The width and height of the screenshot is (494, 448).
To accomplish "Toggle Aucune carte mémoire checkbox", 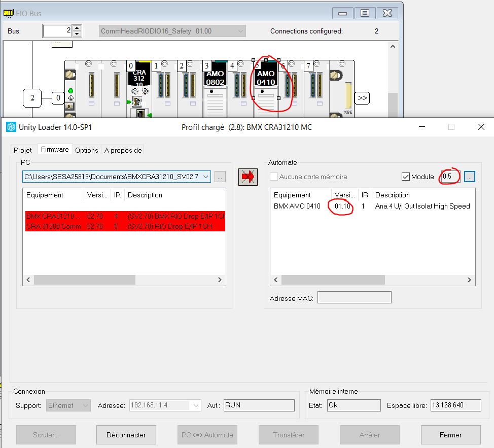I will point(274,177).
